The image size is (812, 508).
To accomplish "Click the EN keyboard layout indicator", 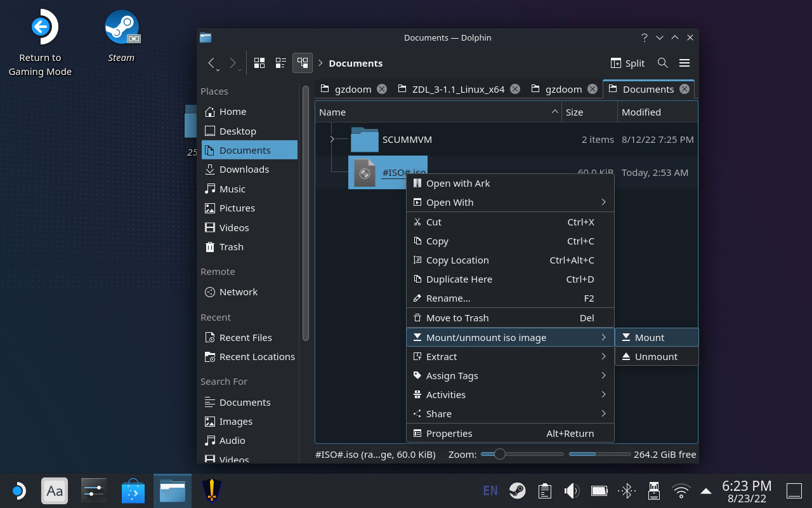I will tap(490, 490).
